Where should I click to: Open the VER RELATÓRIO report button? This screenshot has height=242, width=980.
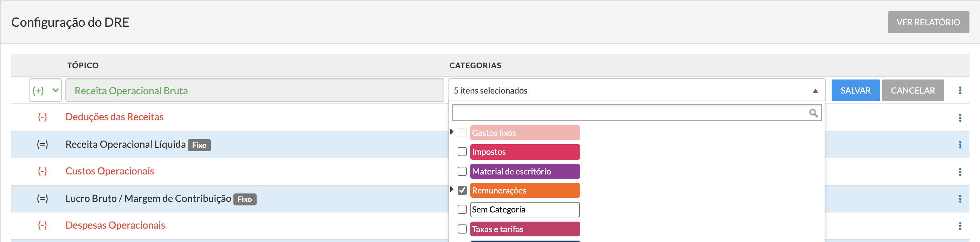pyautogui.click(x=928, y=22)
